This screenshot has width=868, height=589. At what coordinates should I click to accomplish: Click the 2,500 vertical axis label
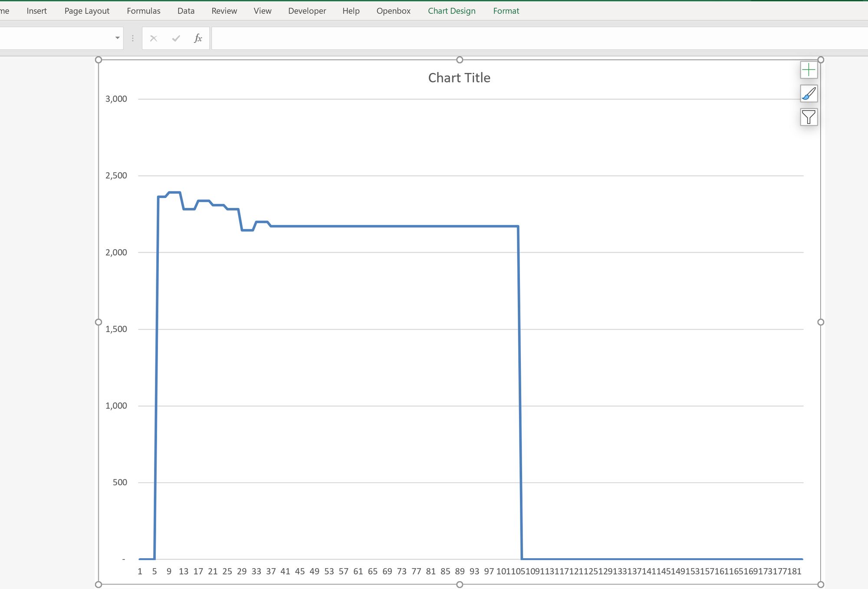[x=116, y=176]
